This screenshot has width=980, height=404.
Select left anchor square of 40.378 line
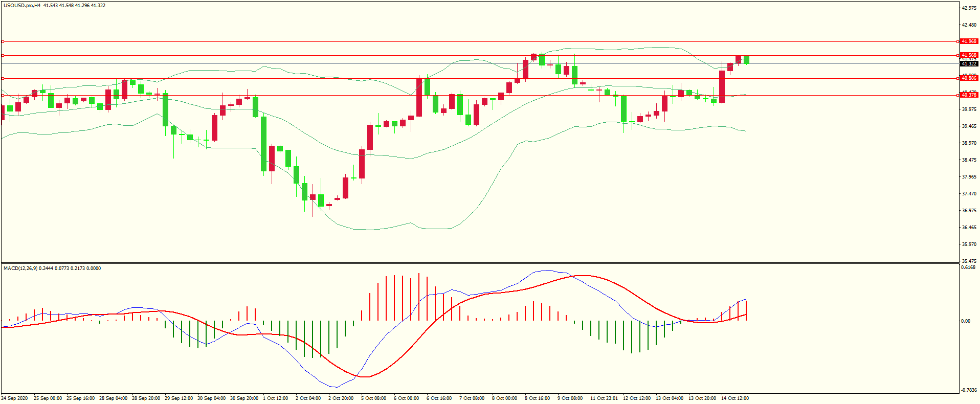tap(3, 95)
